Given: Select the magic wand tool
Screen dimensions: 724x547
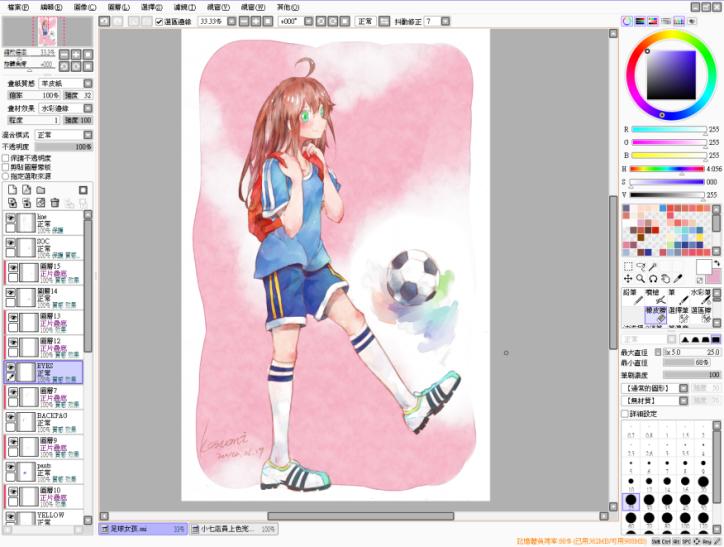Looking at the screenshot, I should [x=652, y=266].
